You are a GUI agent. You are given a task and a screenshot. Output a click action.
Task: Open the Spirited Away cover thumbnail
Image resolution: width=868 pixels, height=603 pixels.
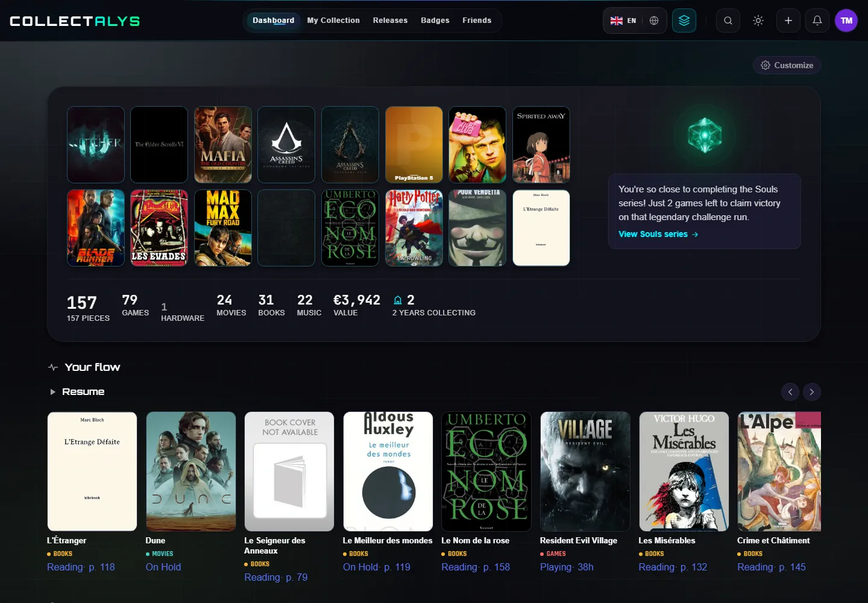pos(541,145)
